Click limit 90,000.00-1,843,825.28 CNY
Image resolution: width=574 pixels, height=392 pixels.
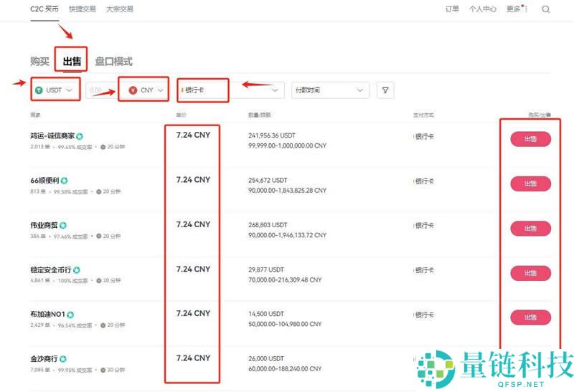(288, 190)
